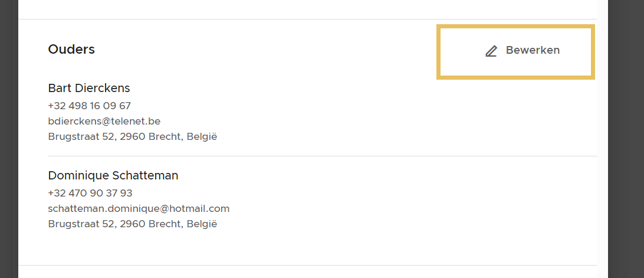
Task: Open the bdierckens@telenet.be email address
Action: (x=104, y=122)
